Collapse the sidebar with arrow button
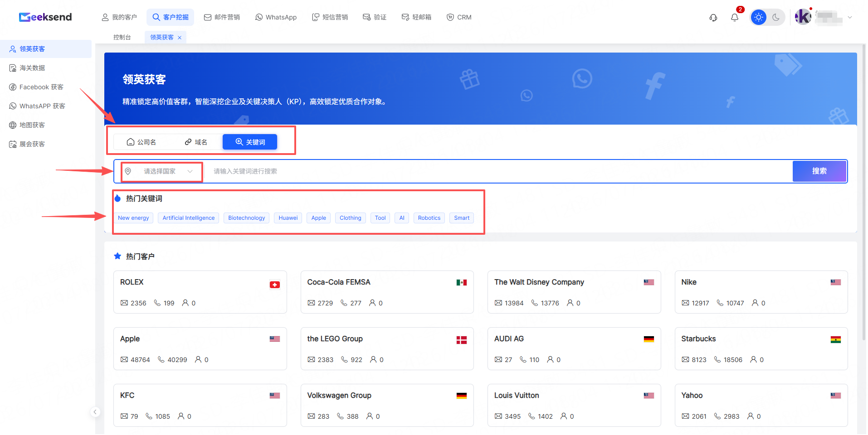The image size is (868, 435). [x=95, y=412]
